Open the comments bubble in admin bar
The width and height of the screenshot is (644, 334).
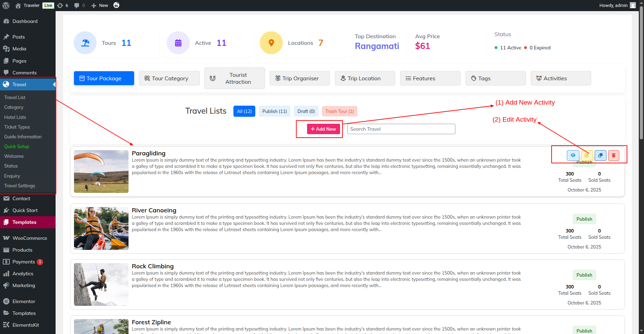click(x=79, y=5)
